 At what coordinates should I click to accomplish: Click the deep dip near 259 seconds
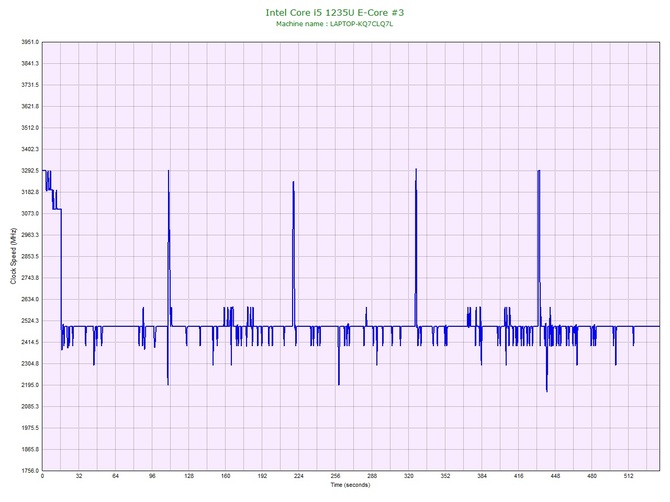point(339,384)
